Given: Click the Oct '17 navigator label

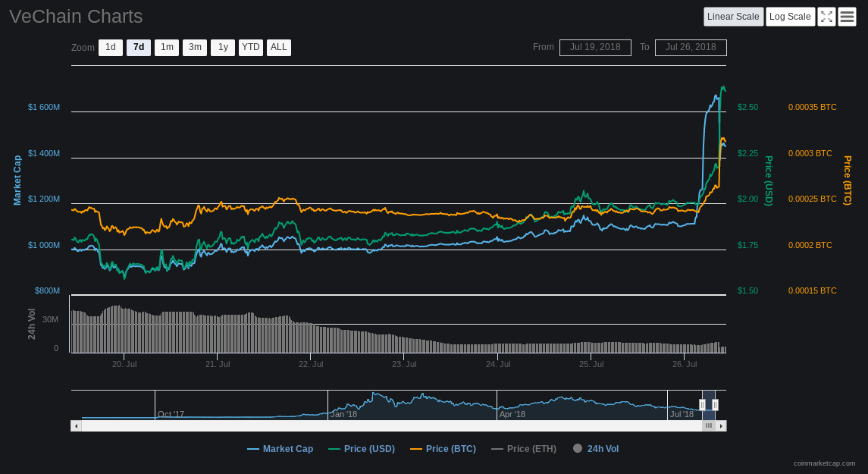Looking at the screenshot, I should point(171,414).
